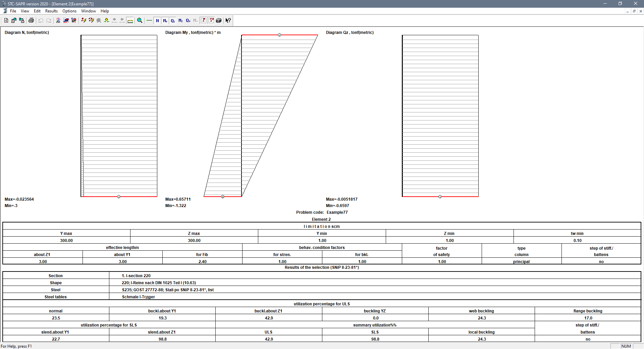644x349 pixels.
Task: Click the camera snapshot icon
Action: (x=219, y=20)
